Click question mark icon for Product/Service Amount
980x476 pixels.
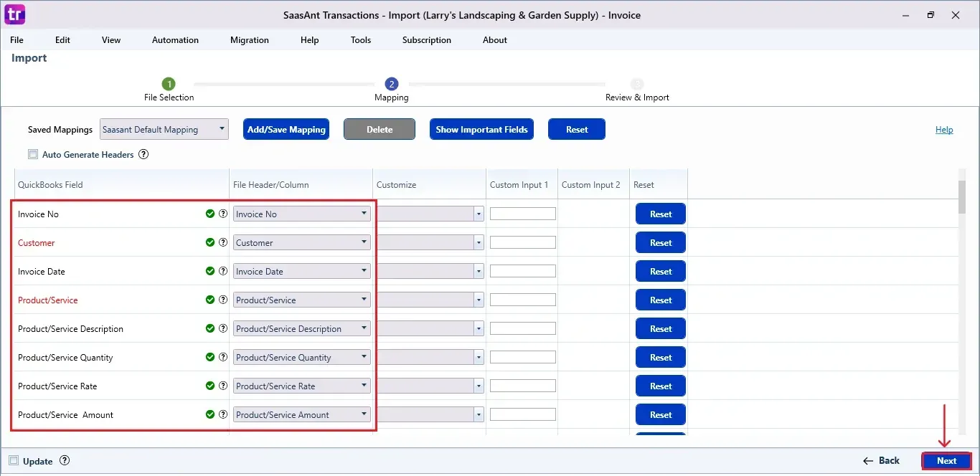pyautogui.click(x=223, y=414)
